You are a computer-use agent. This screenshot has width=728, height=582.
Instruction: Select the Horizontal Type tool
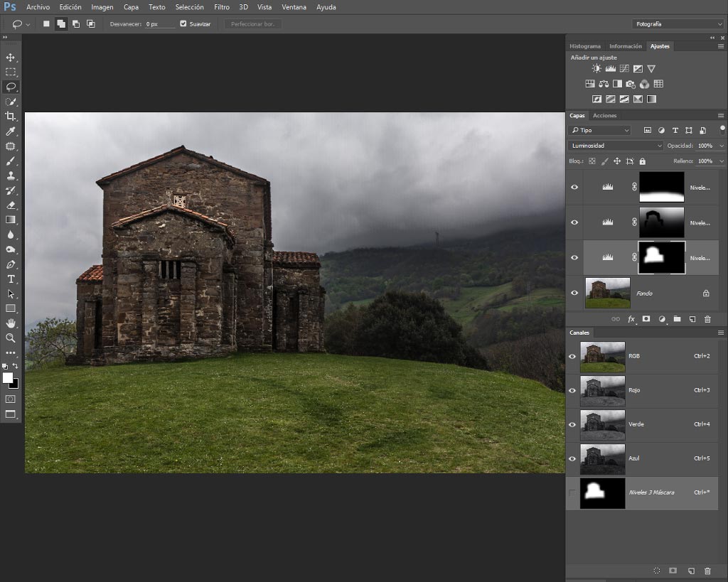(x=10, y=279)
